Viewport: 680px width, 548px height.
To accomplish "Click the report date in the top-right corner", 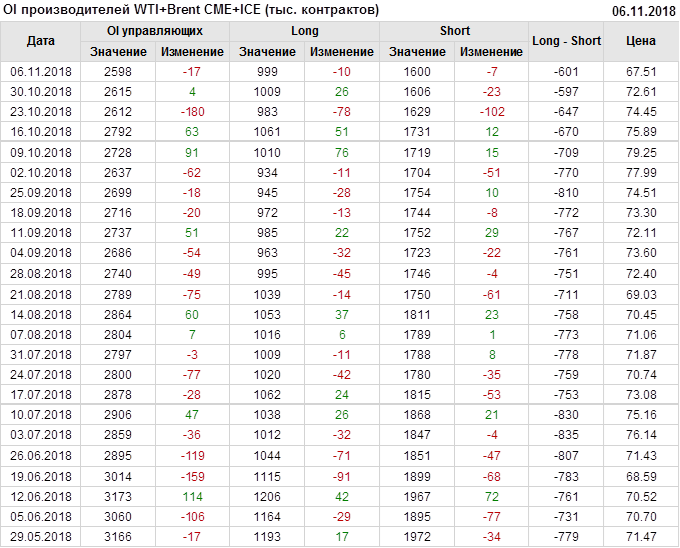I will 644,11.
